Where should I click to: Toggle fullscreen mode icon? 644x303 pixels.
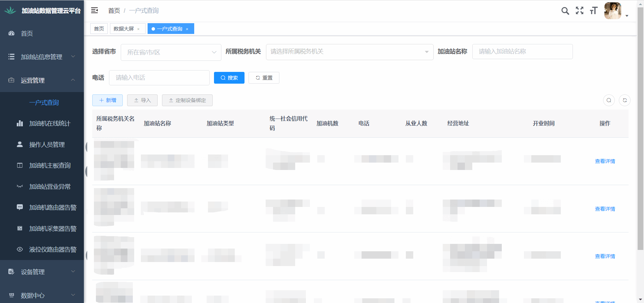click(x=580, y=11)
